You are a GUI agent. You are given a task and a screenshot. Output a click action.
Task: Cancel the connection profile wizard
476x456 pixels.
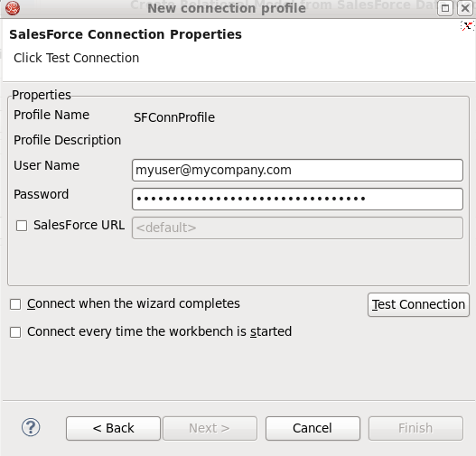point(313,428)
